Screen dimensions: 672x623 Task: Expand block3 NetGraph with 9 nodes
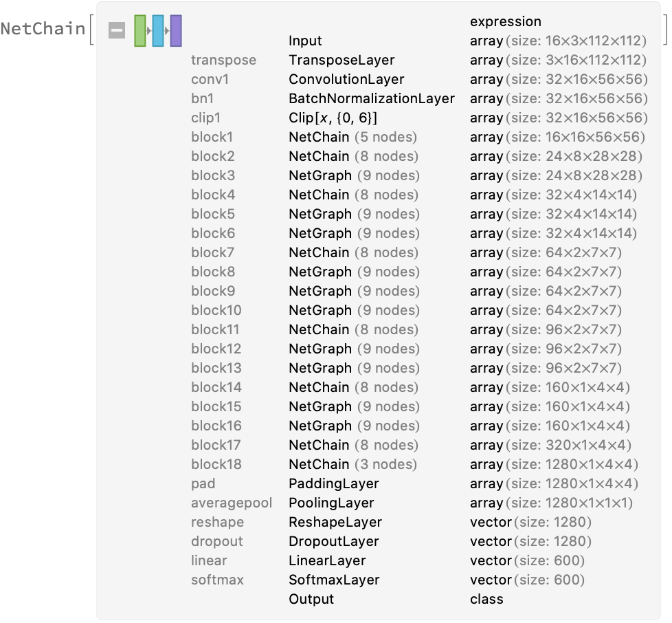coord(353,175)
